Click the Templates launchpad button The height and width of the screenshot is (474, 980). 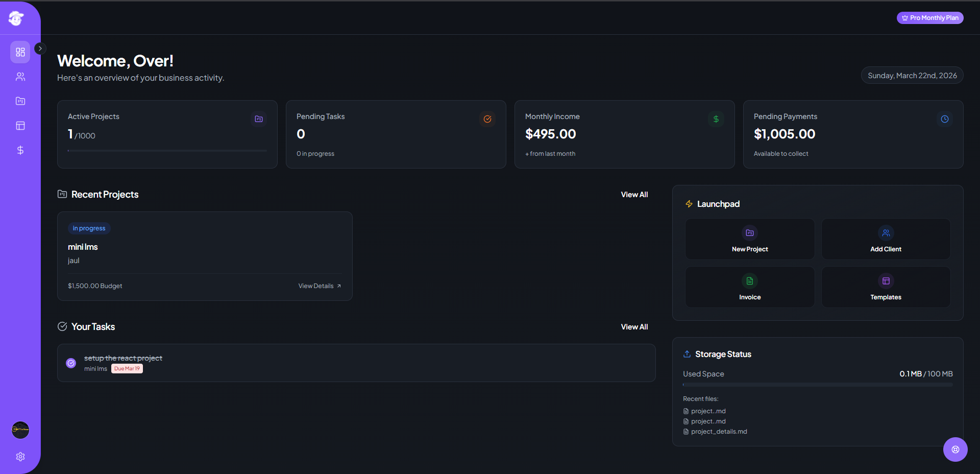[886, 287]
